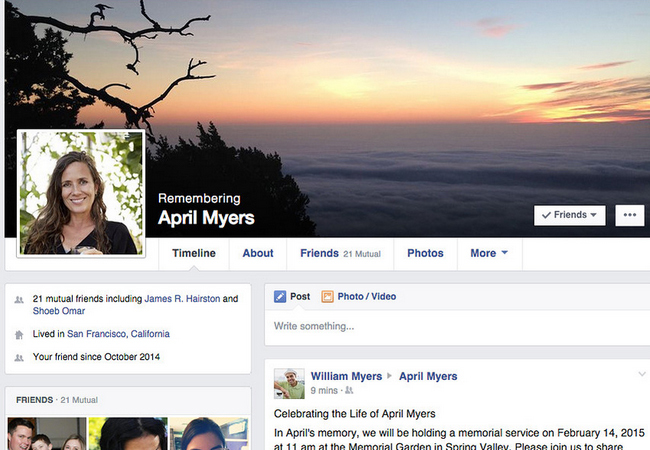Image resolution: width=650 pixels, height=450 pixels.
Task: Click the icon beside Your friend since
Action: (19, 358)
